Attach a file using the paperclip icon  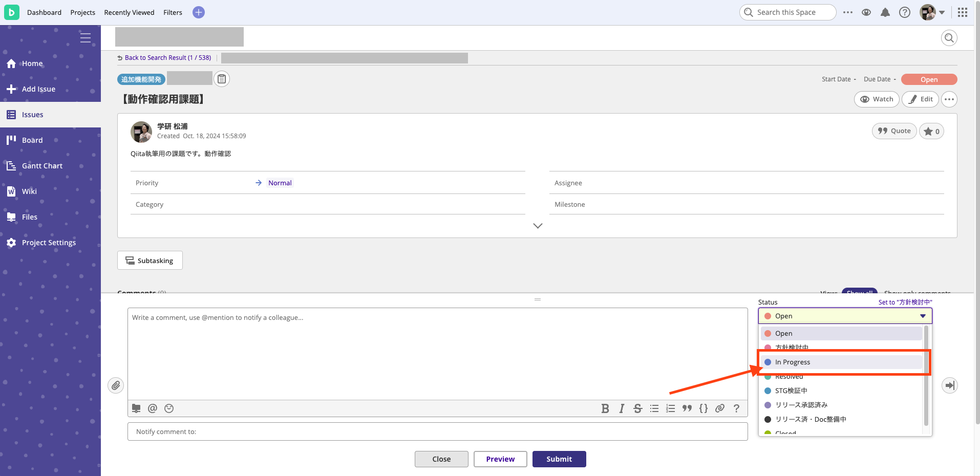point(116,385)
